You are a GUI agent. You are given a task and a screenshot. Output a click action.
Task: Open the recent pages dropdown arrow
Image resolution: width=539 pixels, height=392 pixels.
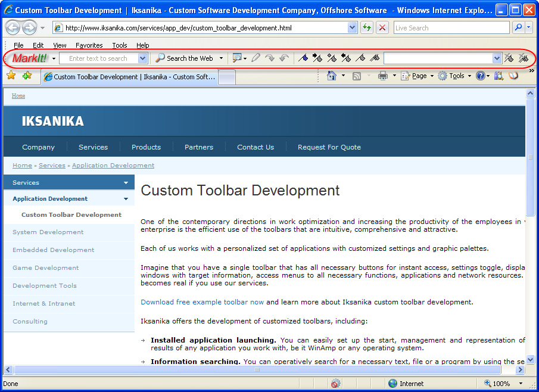[x=42, y=28]
